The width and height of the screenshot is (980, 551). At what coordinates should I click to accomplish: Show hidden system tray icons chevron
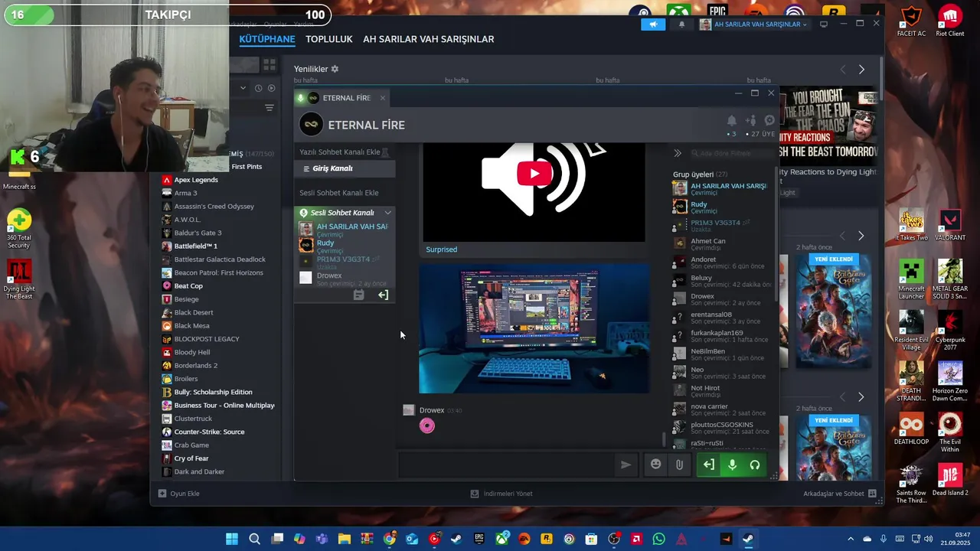(850, 539)
